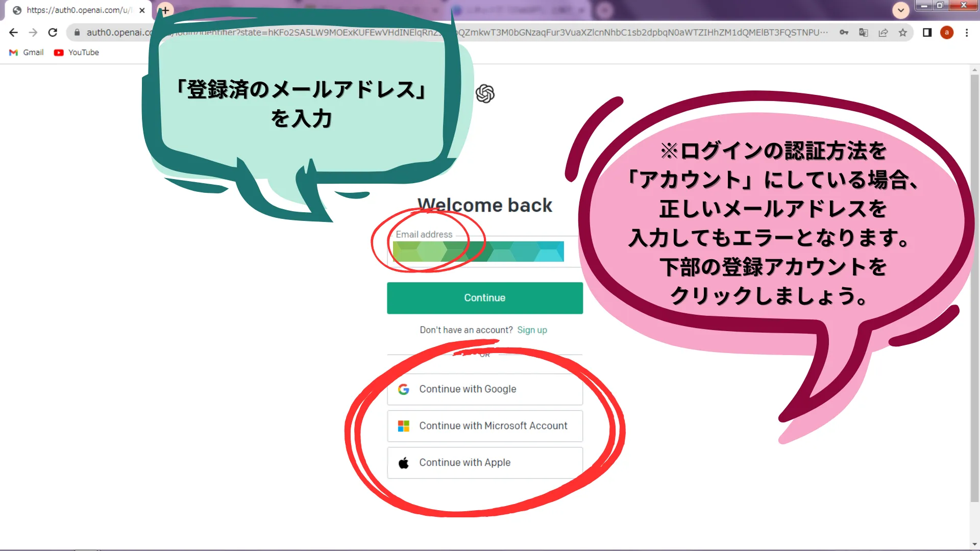The image size is (980, 551).
Task: Expand the tab search chevron
Action: coord(900,10)
